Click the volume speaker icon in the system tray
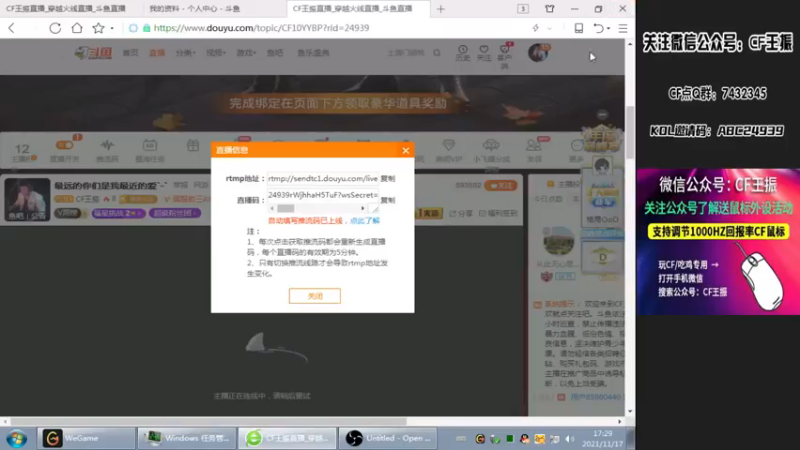Image resolution: width=800 pixels, height=450 pixels. pos(570,439)
